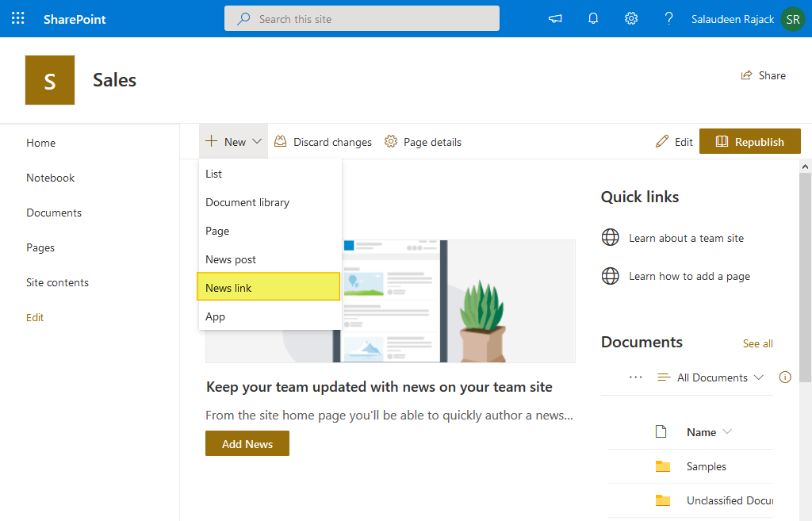The width and height of the screenshot is (812, 521).
Task: Choose News post in the New menu
Action: click(x=231, y=259)
